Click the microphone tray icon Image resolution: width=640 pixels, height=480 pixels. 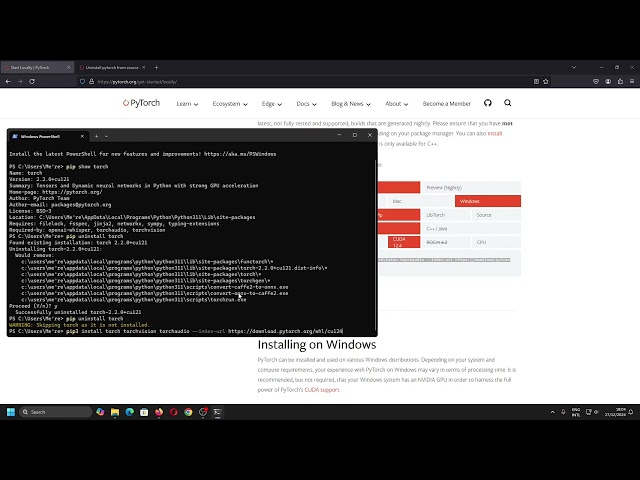pyautogui.click(x=563, y=412)
